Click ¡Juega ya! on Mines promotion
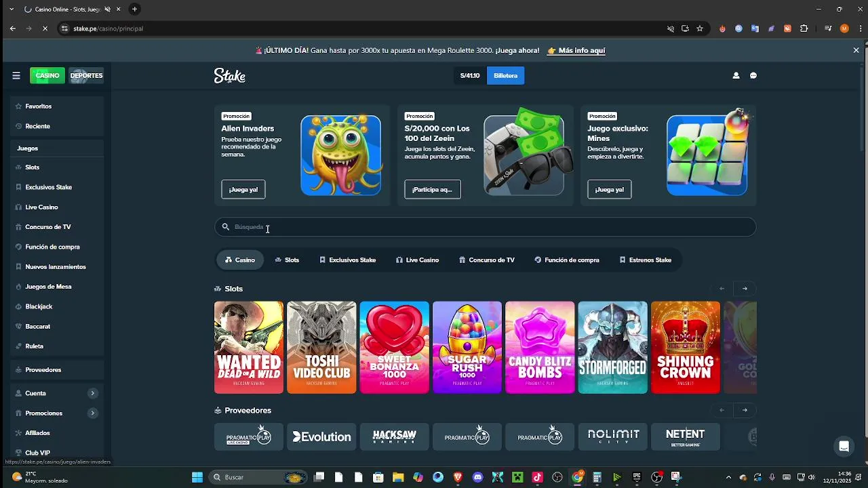Viewport: 868px width, 488px height. [610, 189]
